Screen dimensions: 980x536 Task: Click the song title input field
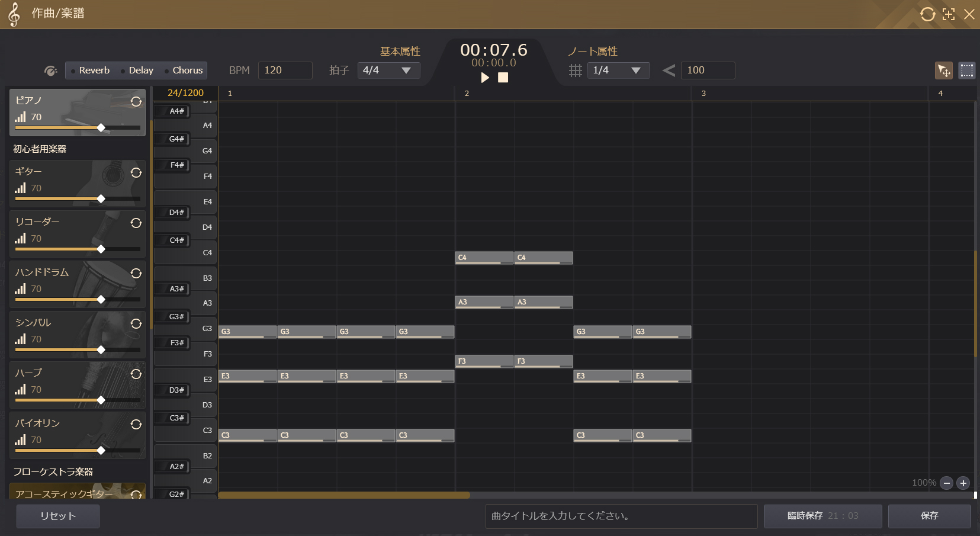click(x=621, y=516)
